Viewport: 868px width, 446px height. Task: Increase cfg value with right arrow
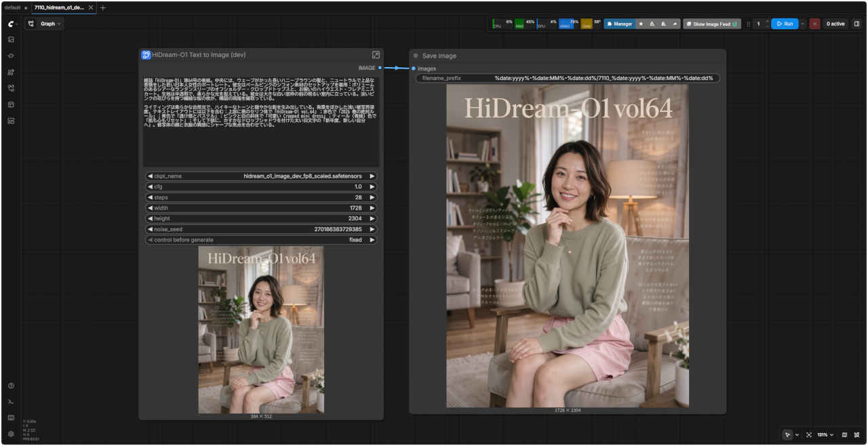(372, 186)
